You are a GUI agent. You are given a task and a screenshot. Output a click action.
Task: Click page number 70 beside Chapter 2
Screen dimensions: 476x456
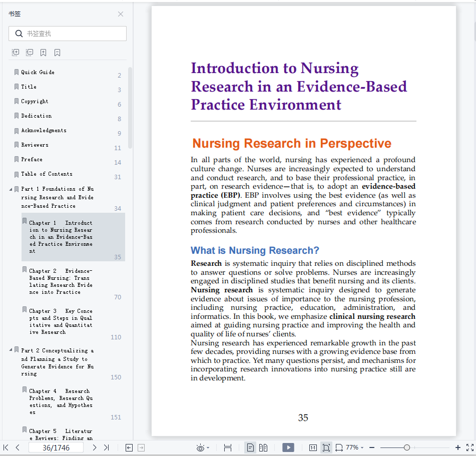coord(118,297)
